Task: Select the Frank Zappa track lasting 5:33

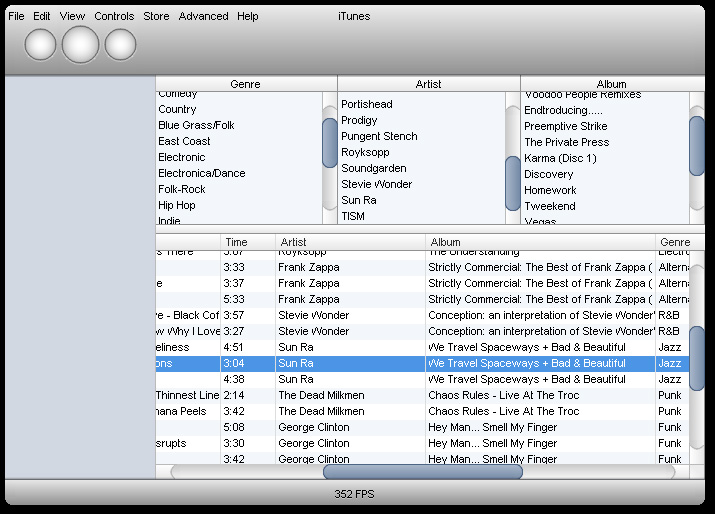Action: click(x=422, y=299)
